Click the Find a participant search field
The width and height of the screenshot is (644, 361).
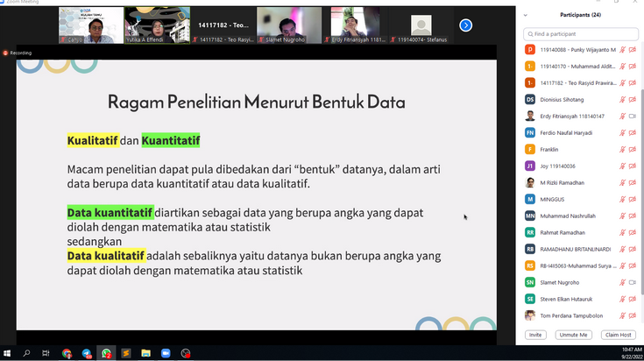tap(580, 34)
